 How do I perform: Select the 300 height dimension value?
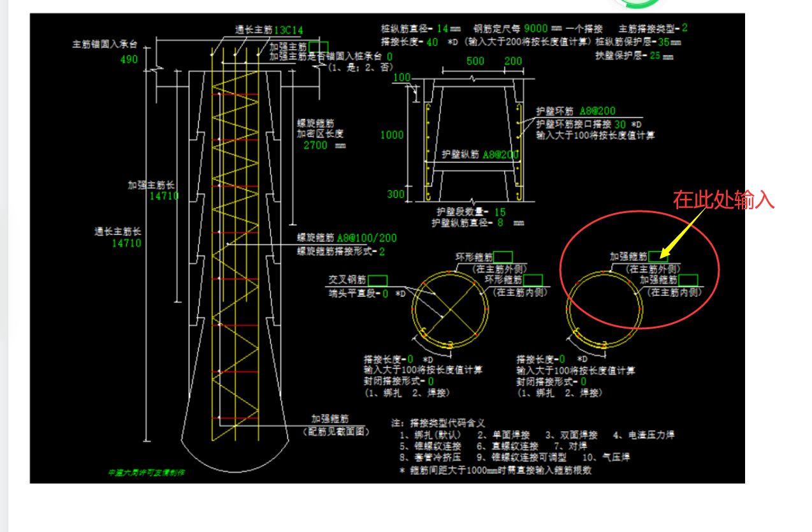point(395,194)
